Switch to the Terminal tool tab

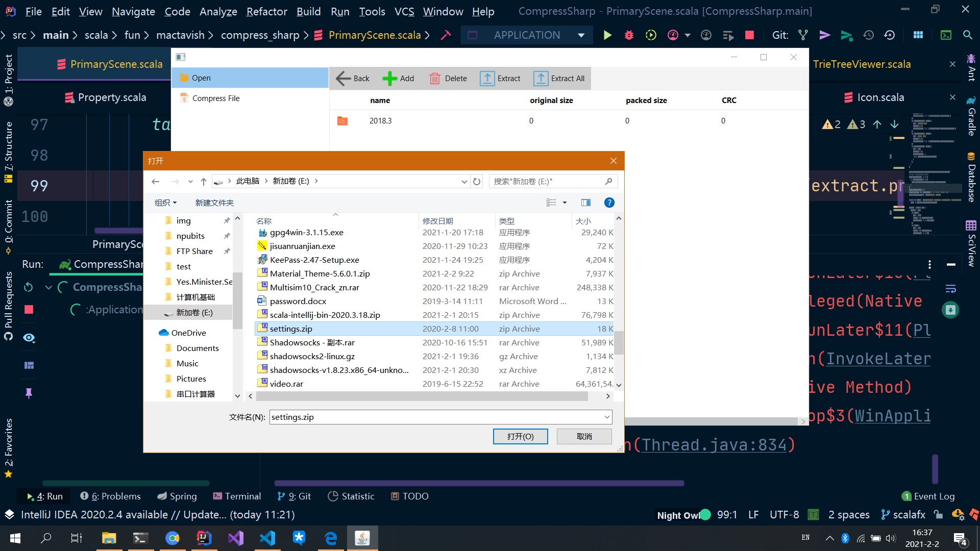[237, 496]
